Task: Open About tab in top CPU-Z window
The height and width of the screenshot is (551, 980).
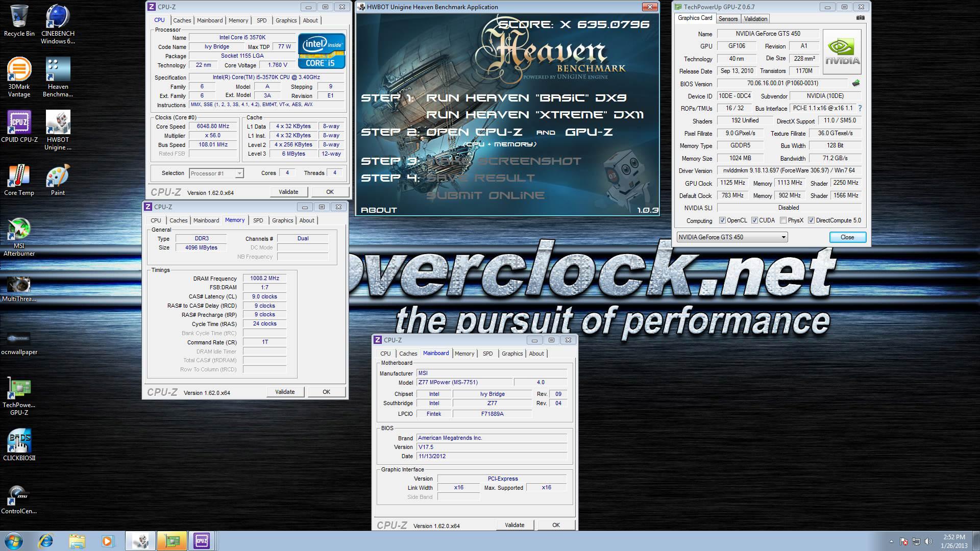Action: click(310, 20)
